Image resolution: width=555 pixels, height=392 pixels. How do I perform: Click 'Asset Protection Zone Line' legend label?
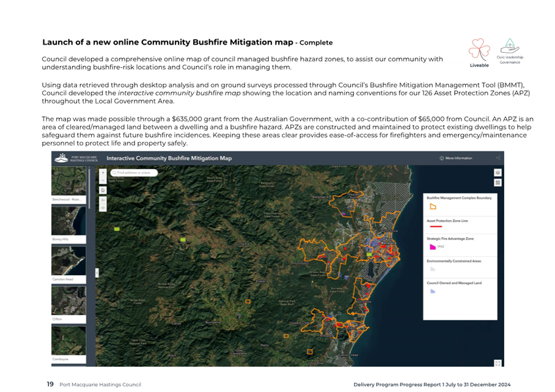(447, 221)
